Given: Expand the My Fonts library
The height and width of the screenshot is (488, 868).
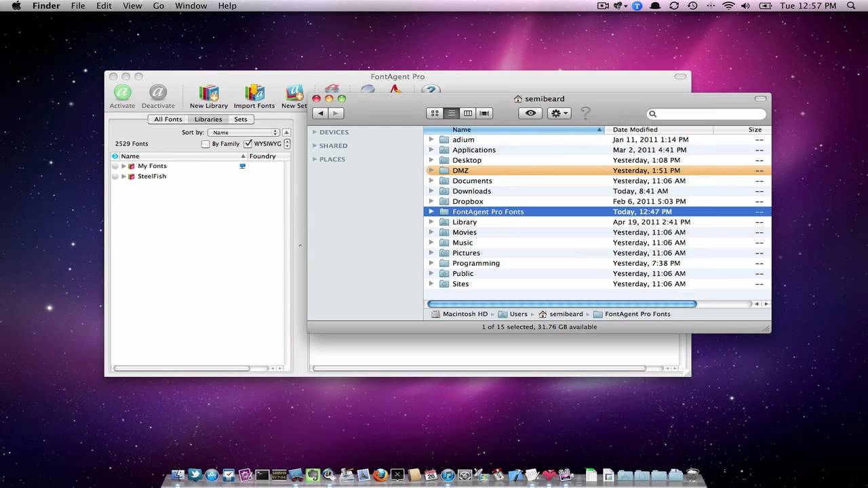Looking at the screenshot, I should pos(123,166).
